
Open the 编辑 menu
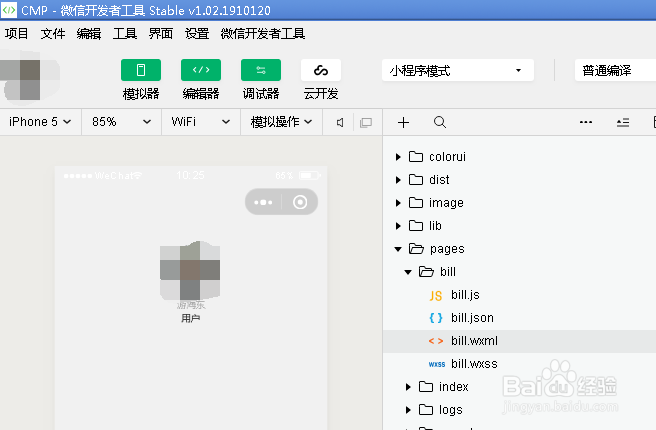click(x=89, y=33)
